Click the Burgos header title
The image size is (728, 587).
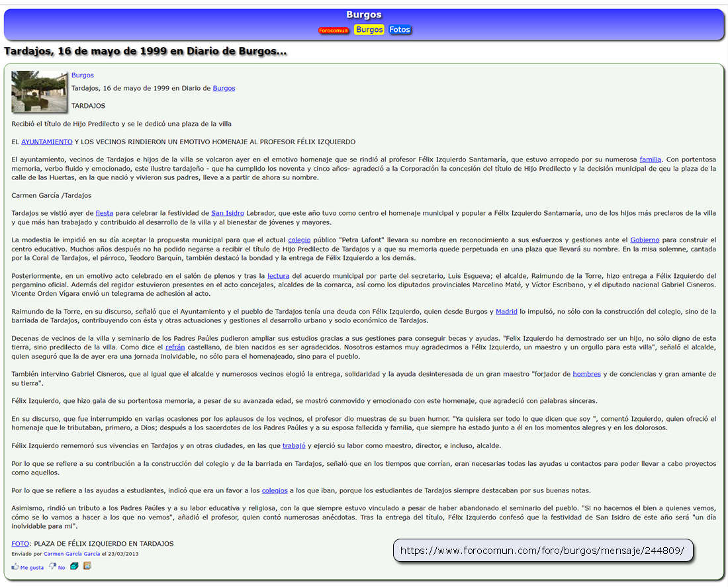[x=364, y=15]
